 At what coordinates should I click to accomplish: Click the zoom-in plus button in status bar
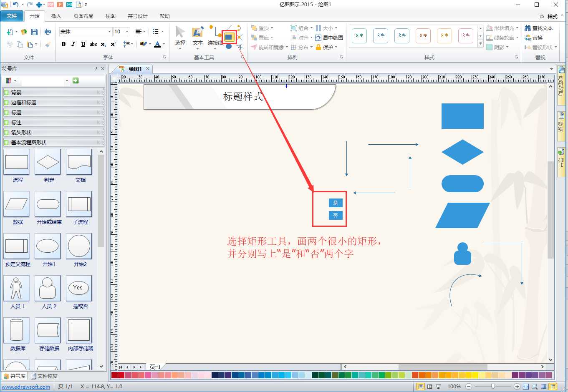pyautogui.click(x=517, y=387)
